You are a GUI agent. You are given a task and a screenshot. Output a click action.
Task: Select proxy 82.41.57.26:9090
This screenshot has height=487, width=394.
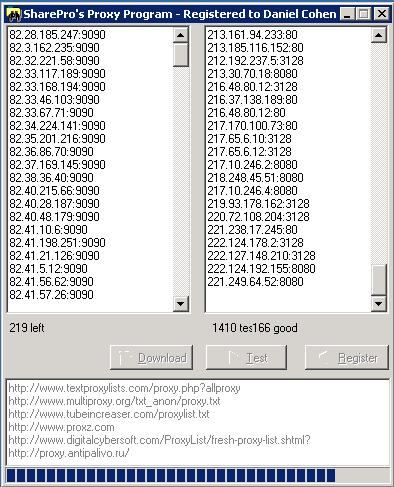[51, 295]
